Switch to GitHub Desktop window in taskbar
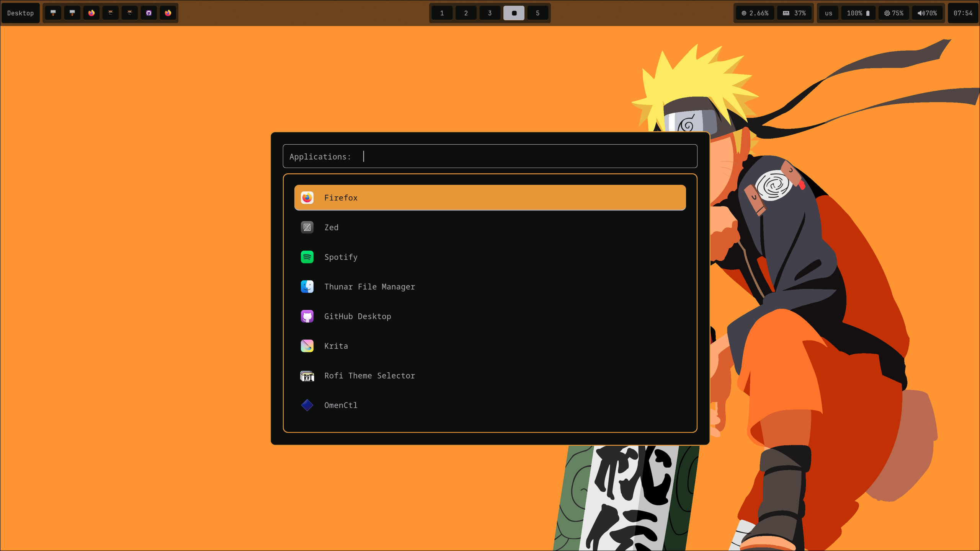The image size is (980, 551). point(149,13)
